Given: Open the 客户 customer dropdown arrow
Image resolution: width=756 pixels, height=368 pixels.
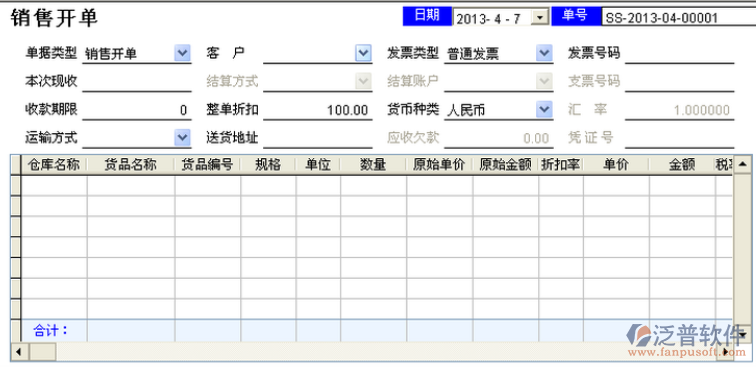Looking at the screenshot, I should point(363,53).
